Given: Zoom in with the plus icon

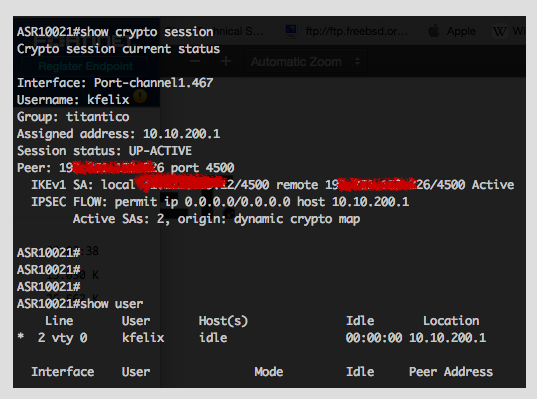Looking at the screenshot, I should 226,61.
